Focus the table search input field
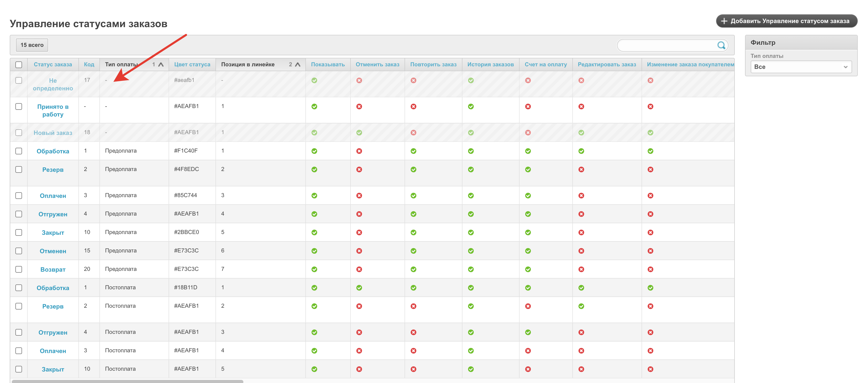 (667, 45)
